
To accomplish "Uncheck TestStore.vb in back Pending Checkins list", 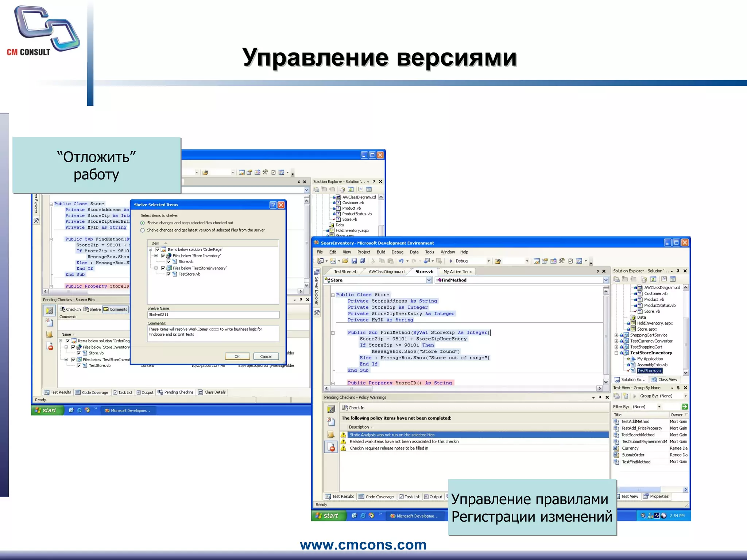I will 79,366.
